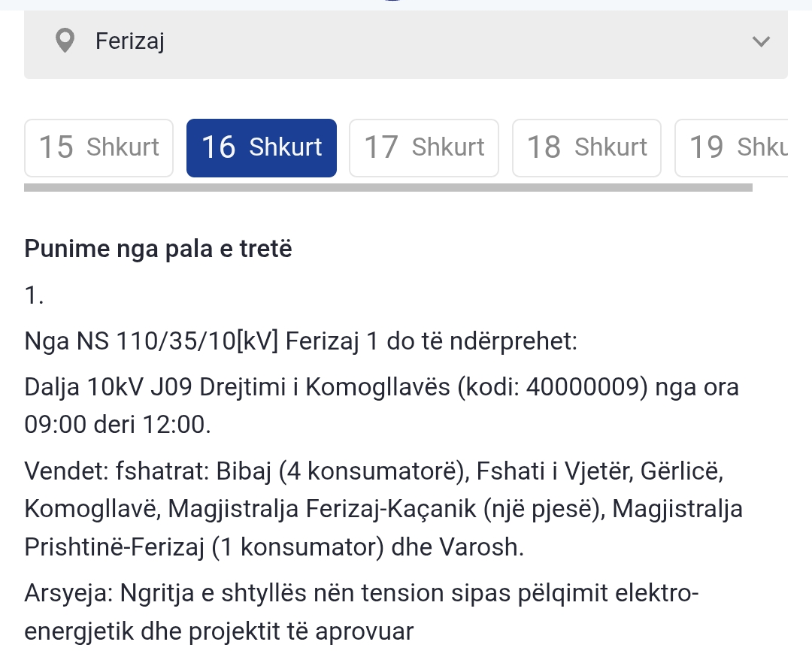The image size is (812, 663).
Task: Open the 18 Shkurt date tab
Action: [586, 147]
